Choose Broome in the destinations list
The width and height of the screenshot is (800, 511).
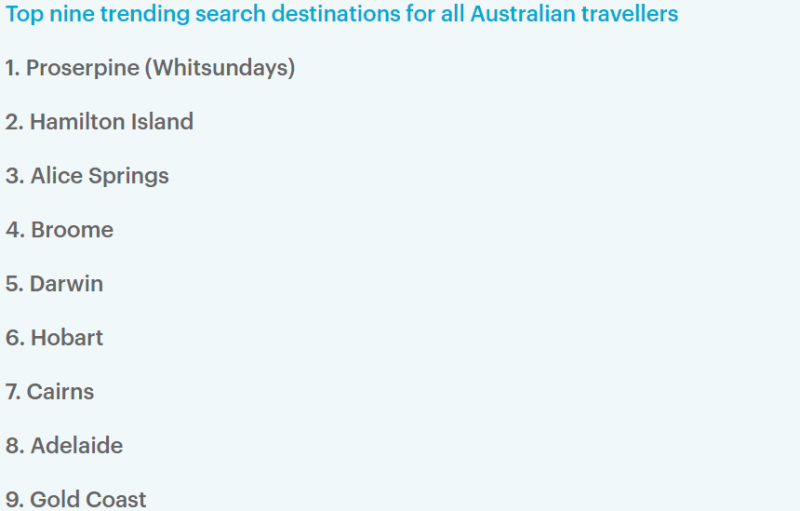click(72, 230)
